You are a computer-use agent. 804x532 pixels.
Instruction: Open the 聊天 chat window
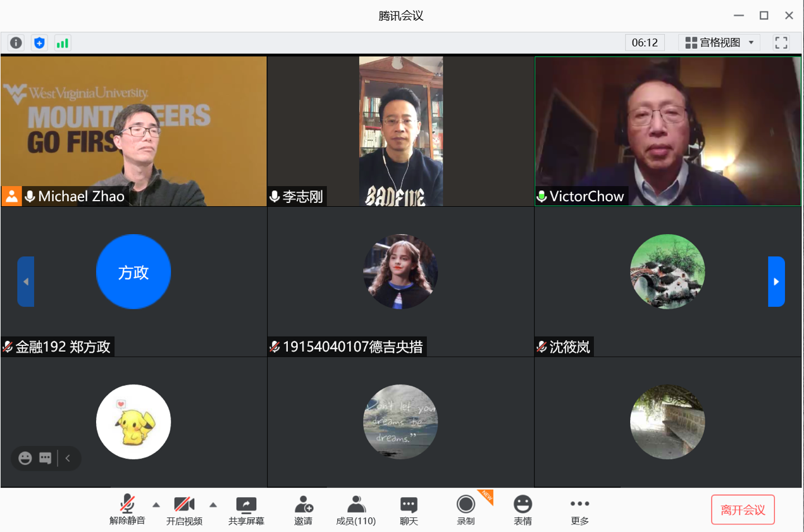point(407,510)
